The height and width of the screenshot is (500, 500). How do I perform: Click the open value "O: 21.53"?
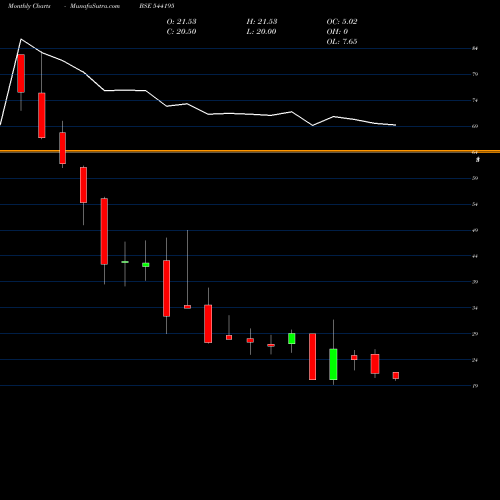181,22
